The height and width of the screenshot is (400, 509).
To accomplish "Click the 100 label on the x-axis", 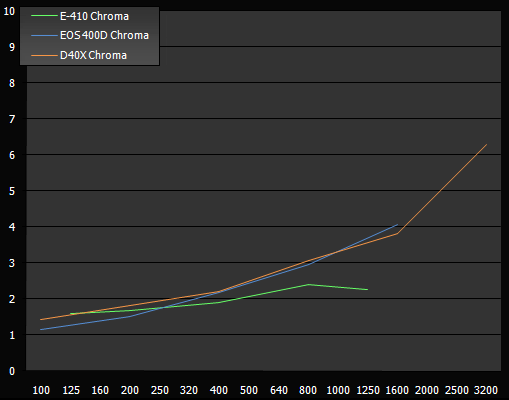I will pyautogui.click(x=41, y=390).
